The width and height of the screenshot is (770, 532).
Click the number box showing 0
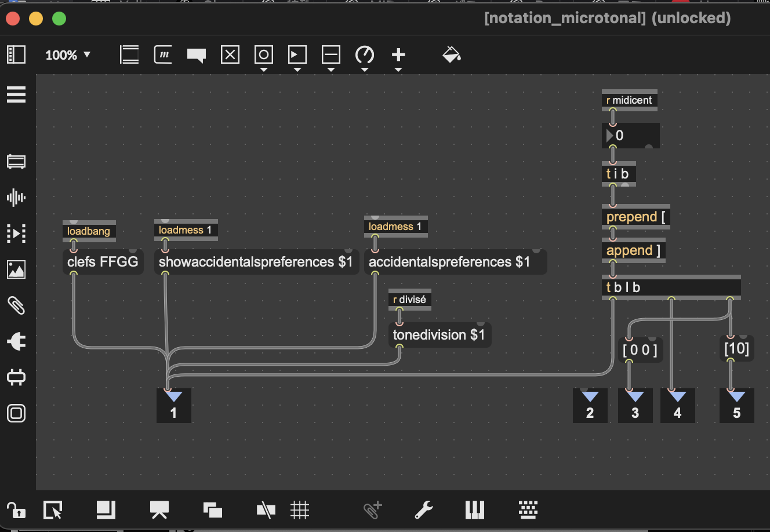coord(630,136)
